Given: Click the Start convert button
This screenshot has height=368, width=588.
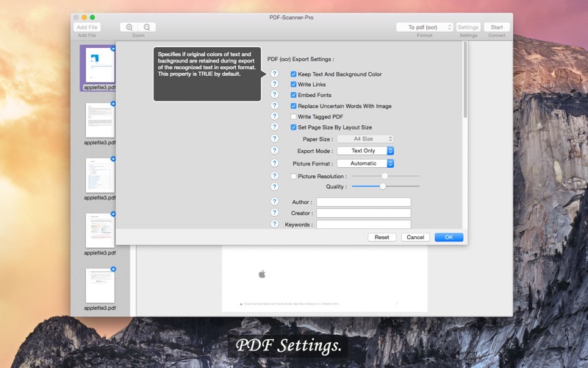Looking at the screenshot, I should coord(497,27).
